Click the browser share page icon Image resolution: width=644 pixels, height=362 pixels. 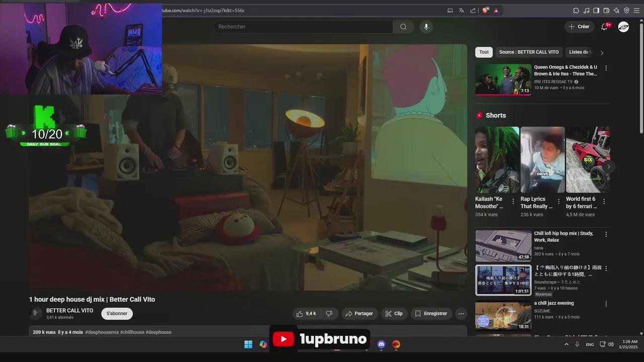[x=473, y=10]
